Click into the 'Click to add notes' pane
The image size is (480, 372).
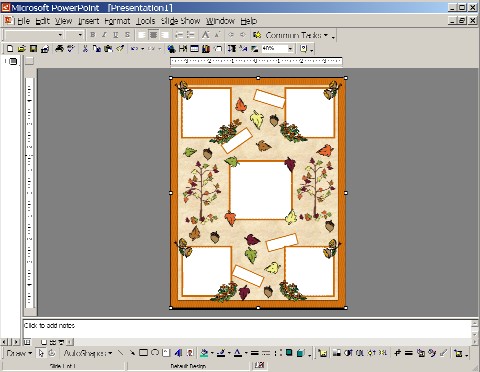(x=247, y=329)
